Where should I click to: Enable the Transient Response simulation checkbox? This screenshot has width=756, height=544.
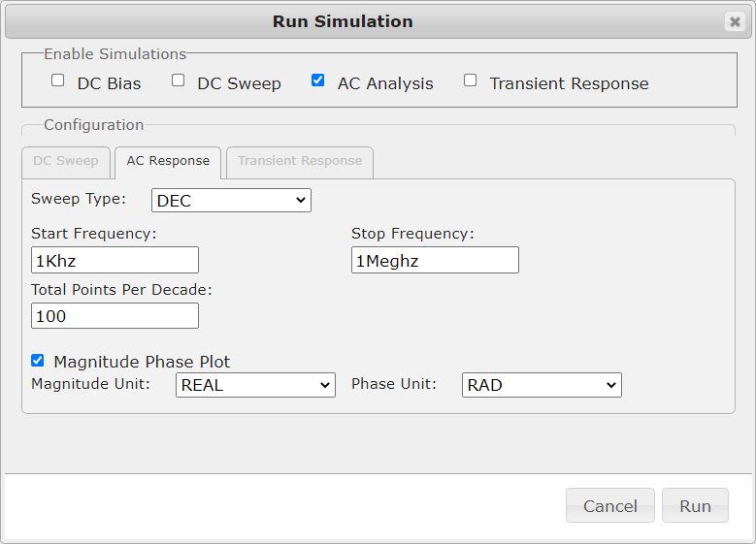tap(471, 80)
